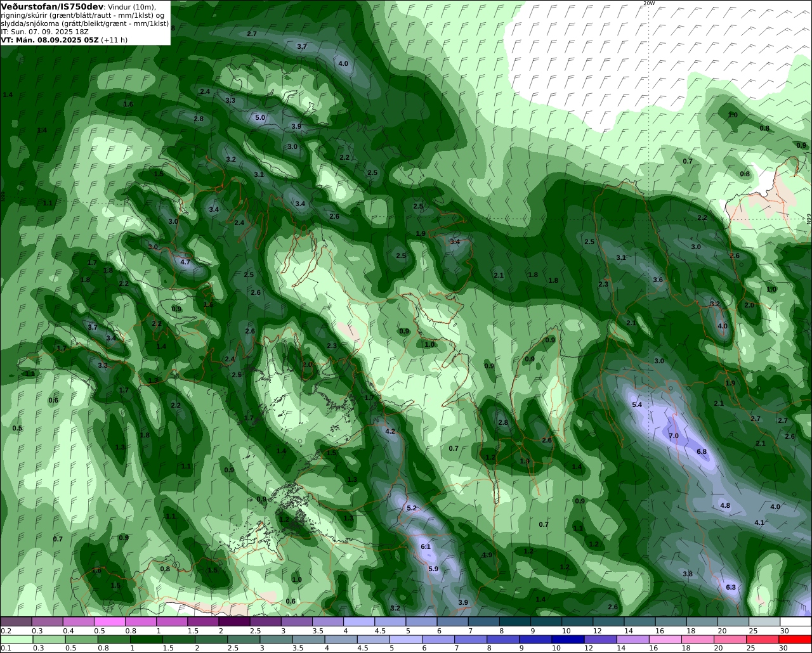Click the 5.2 precipitation value on the map
This screenshot has height=653, width=812.
pyautogui.click(x=412, y=508)
